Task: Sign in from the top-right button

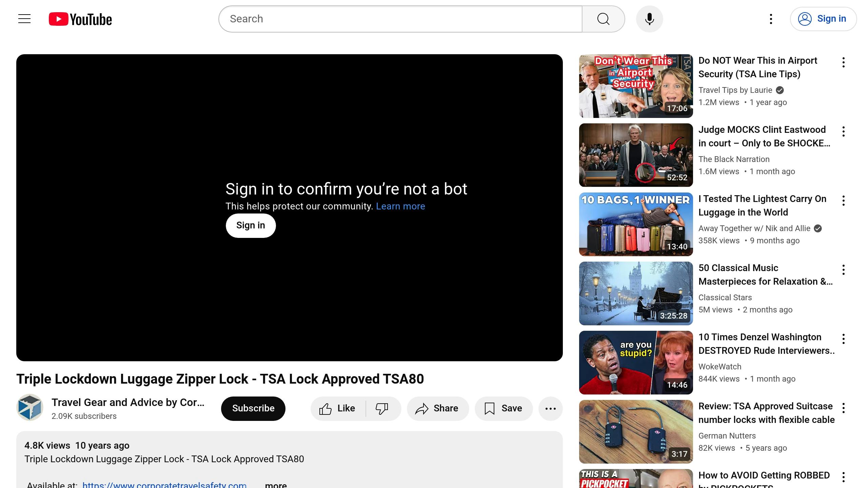Action: [x=823, y=19]
